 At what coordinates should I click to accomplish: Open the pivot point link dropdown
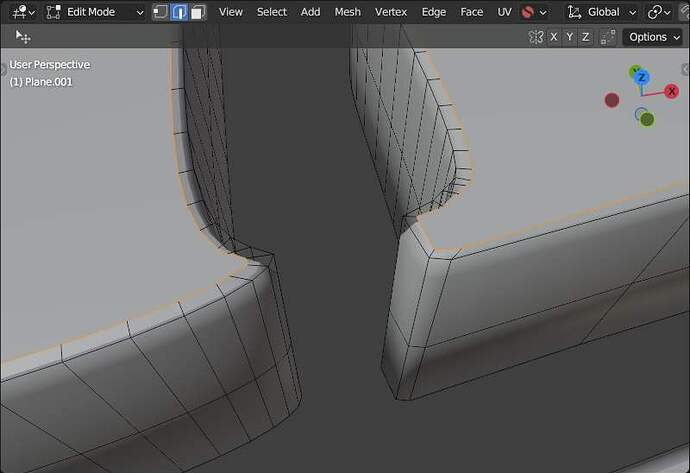(x=658, y=12)
